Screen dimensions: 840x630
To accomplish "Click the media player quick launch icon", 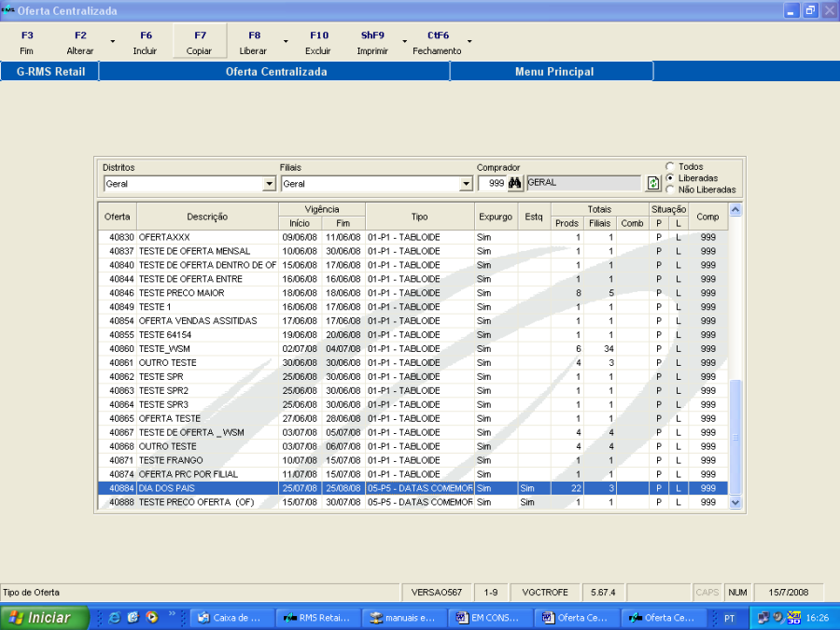I will [153, 618].
